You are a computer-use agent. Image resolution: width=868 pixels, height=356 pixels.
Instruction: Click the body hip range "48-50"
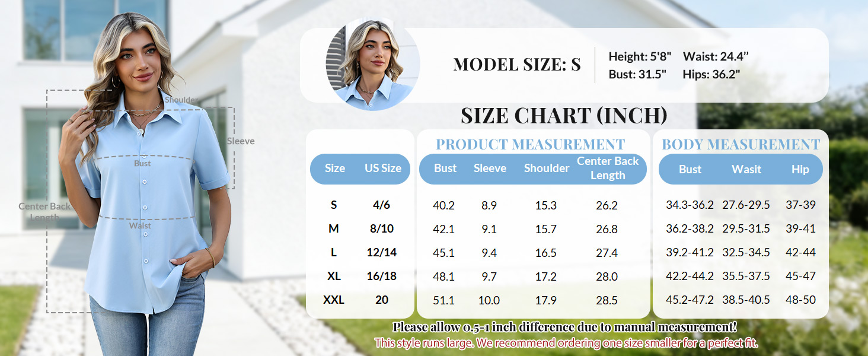tap(800, 300)
